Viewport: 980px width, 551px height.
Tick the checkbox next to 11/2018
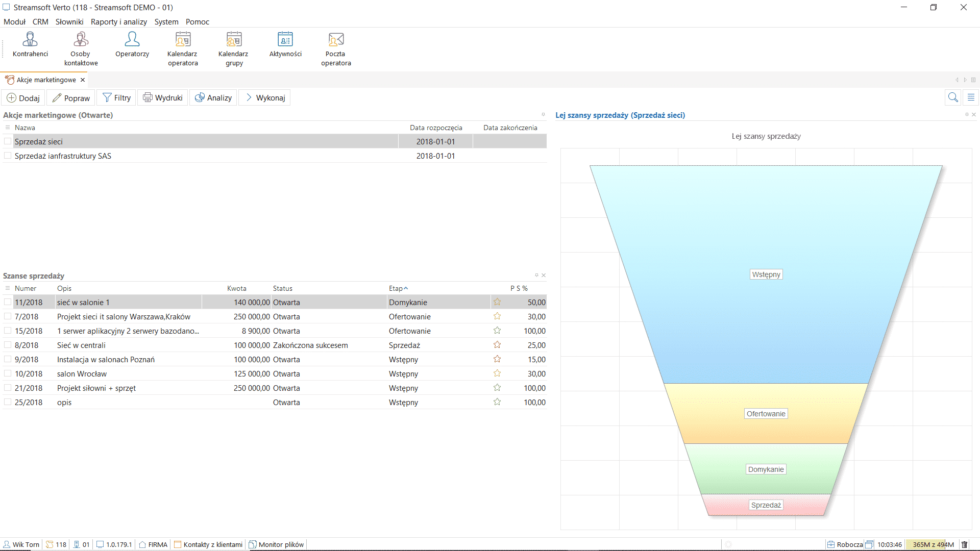pyautogui.click(x=8, y=302)
